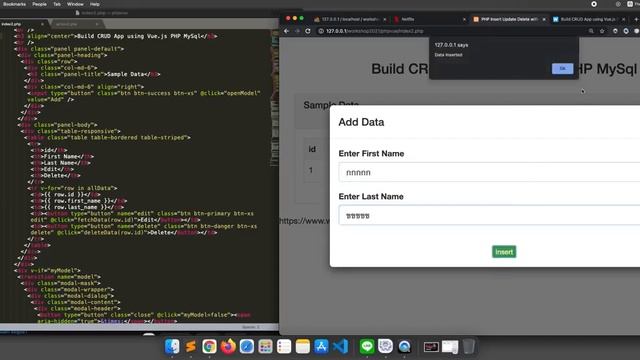This screenshot has width=640, height=360.
Task: Open the Tab menu
Action: 57,4
